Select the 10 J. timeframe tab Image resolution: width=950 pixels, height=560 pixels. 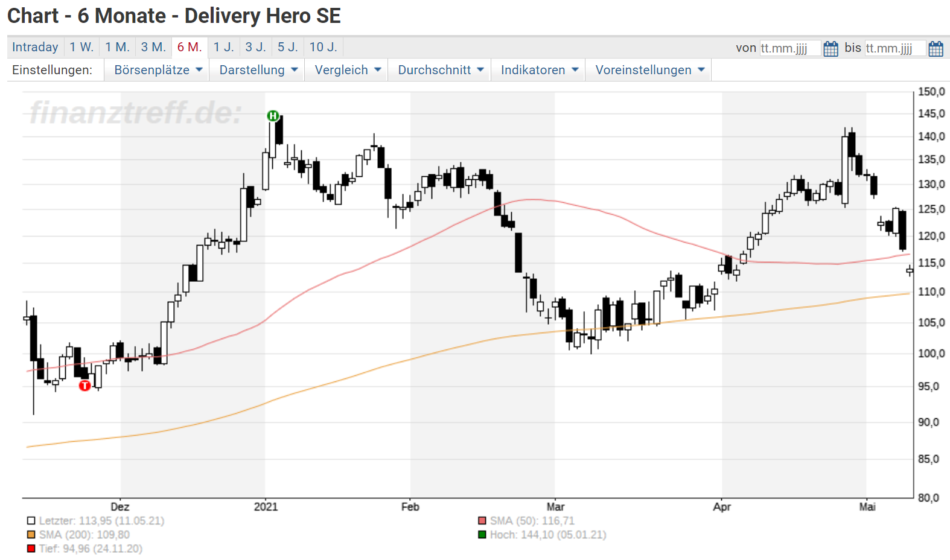pos(324,47)
